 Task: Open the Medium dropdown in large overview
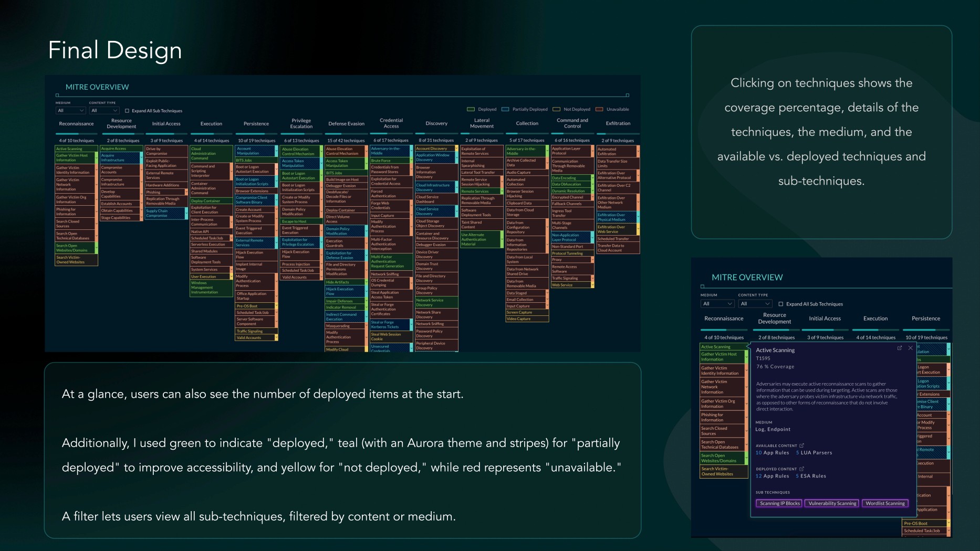(x=70, y=111)
